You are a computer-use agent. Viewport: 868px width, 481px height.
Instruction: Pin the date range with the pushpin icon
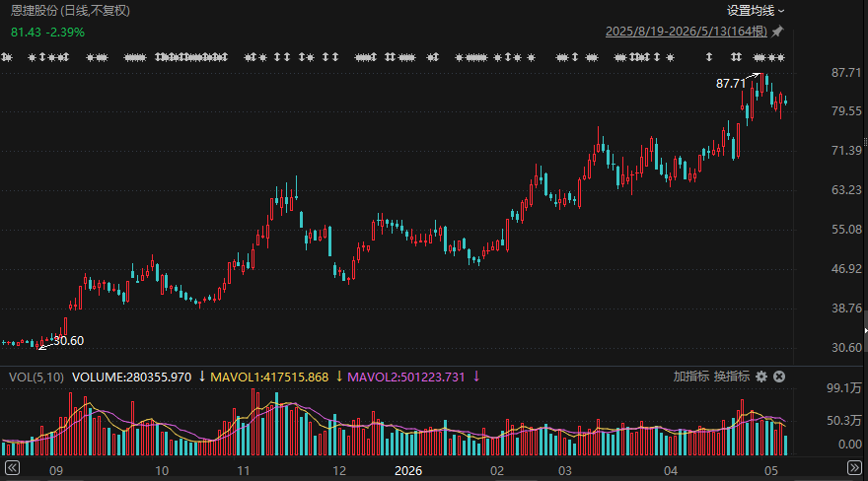[778, 32]
